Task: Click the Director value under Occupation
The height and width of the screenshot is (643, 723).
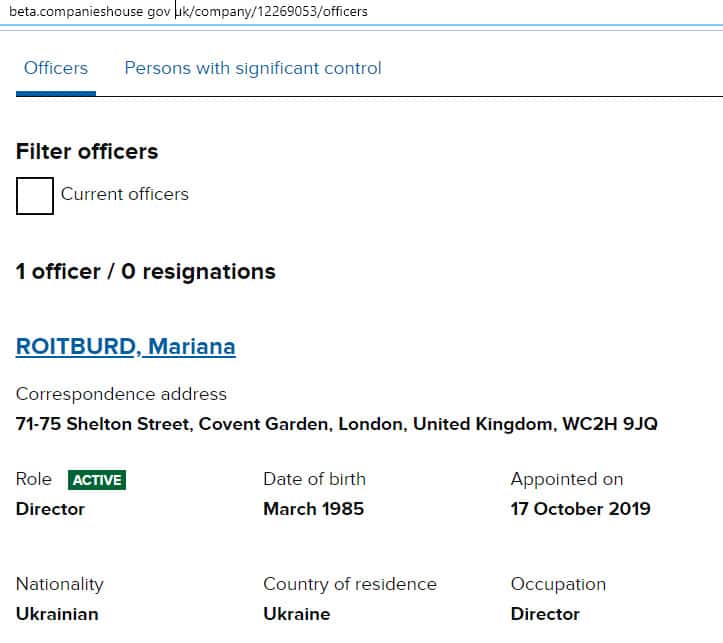Action: [x=545, y=614]
